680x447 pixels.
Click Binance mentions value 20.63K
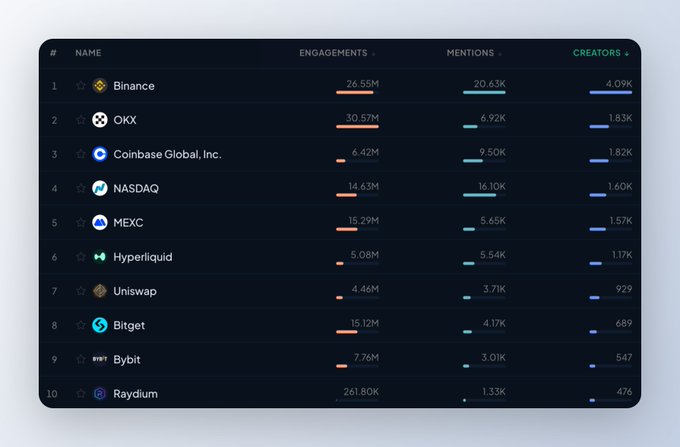coord(489,84)
